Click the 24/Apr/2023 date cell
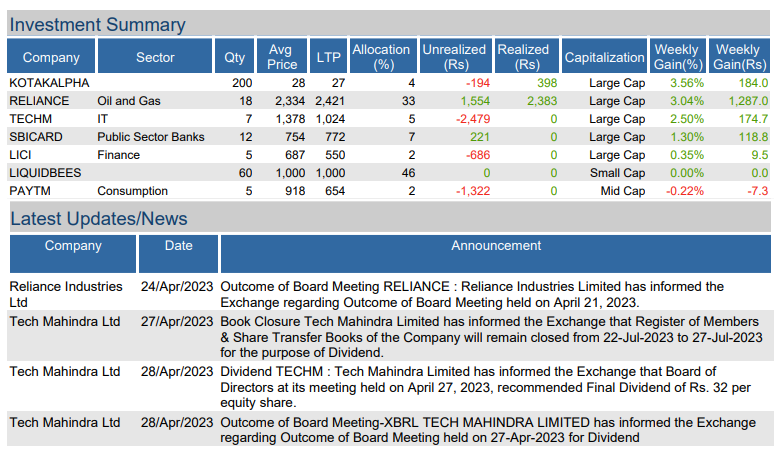Screen dimensions: 781x464 (x=177, y=286)
